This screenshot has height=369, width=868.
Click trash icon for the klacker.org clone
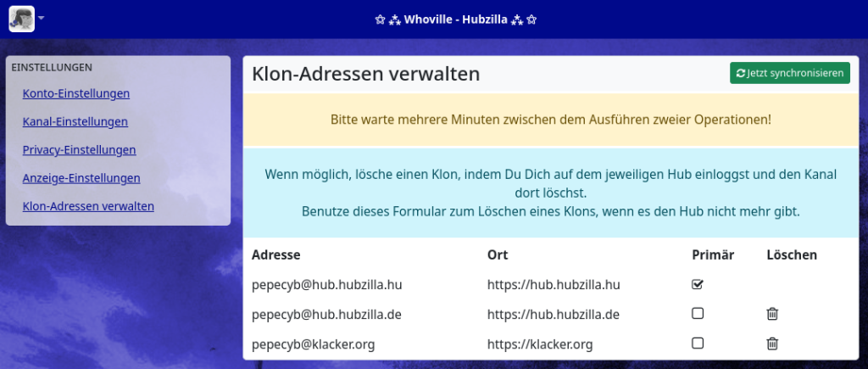click(x=772, y=344)
